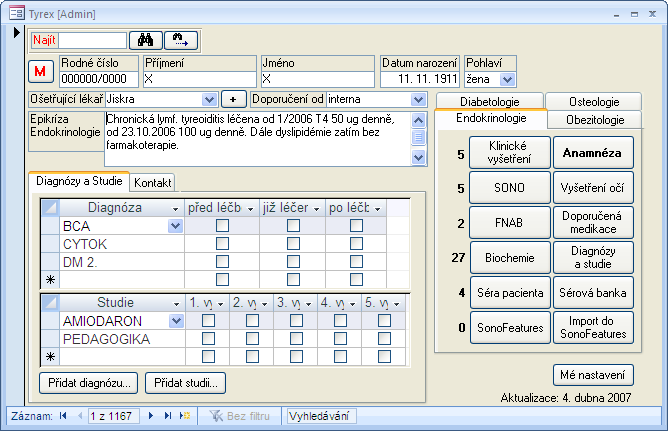Viewport: 668px width, 431px height.
Task: Open Vyšetření očí
Action: [593, 187]
